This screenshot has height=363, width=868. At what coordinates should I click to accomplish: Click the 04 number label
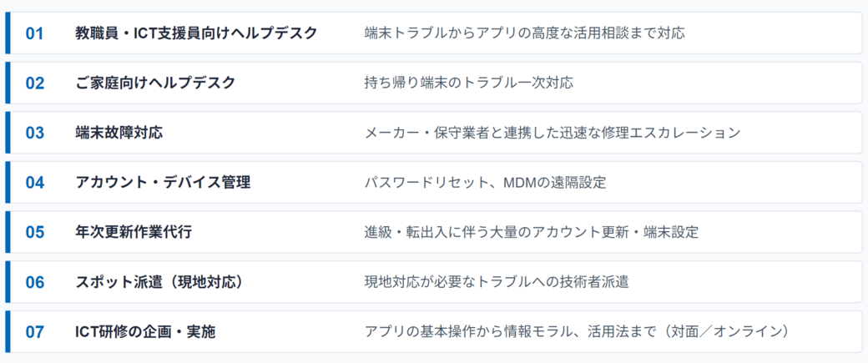click(x=34, y=183)
